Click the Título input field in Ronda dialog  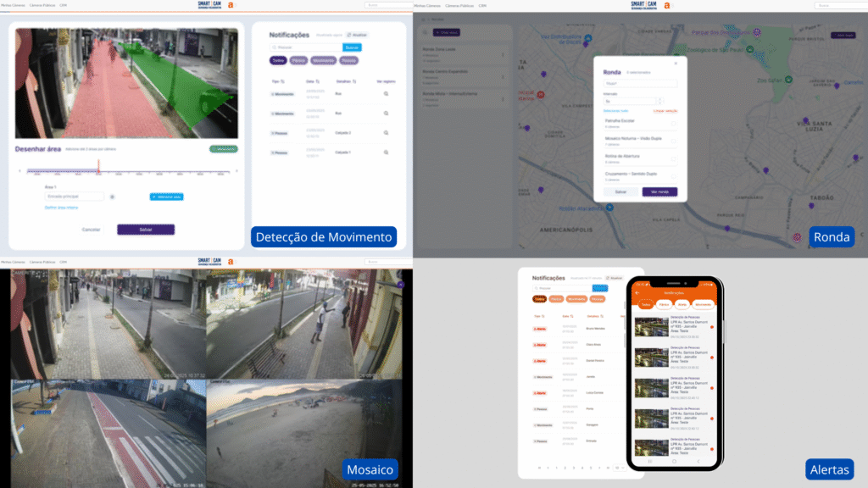tap(640, 84)
